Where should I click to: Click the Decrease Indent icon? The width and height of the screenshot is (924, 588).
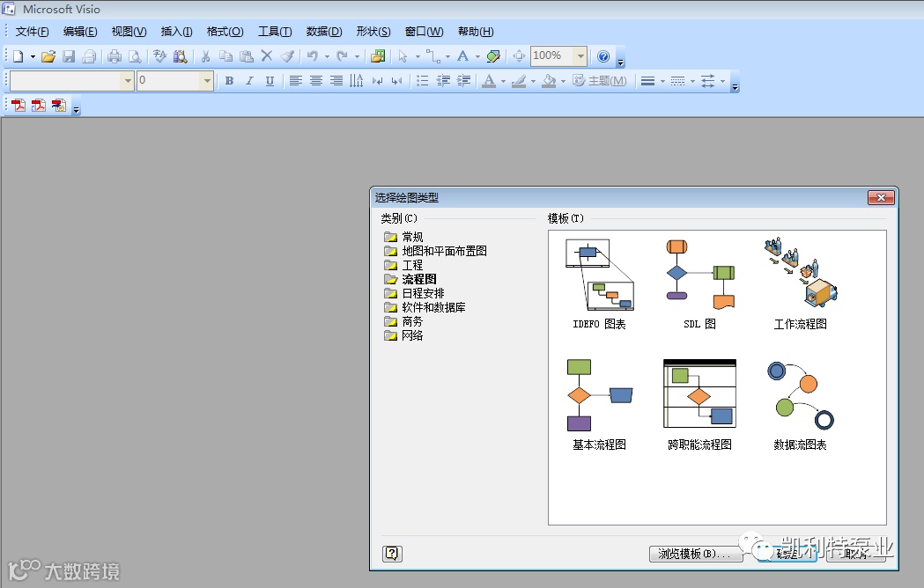pyautogui.click(x=443, y=81)
